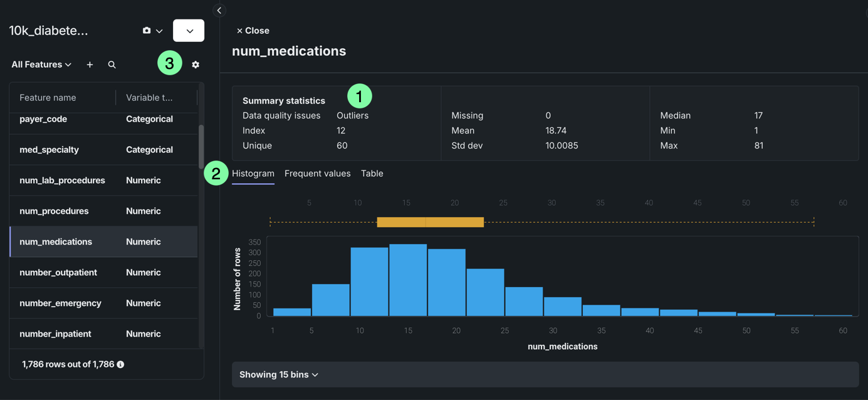Select the num_lab_procedures feature row
868x400 pixels.
pyautogui.click(x=62, y=181)
